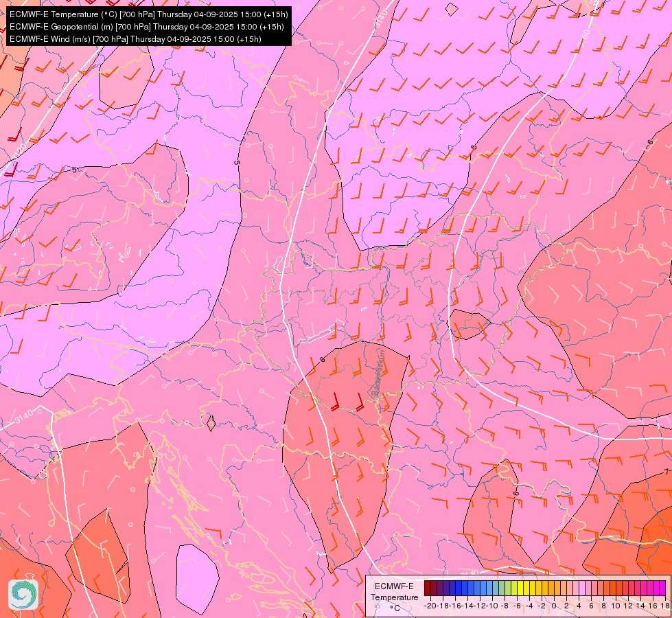Click the '12' legend scale label
Screen dimensions: 672x618
628,606
